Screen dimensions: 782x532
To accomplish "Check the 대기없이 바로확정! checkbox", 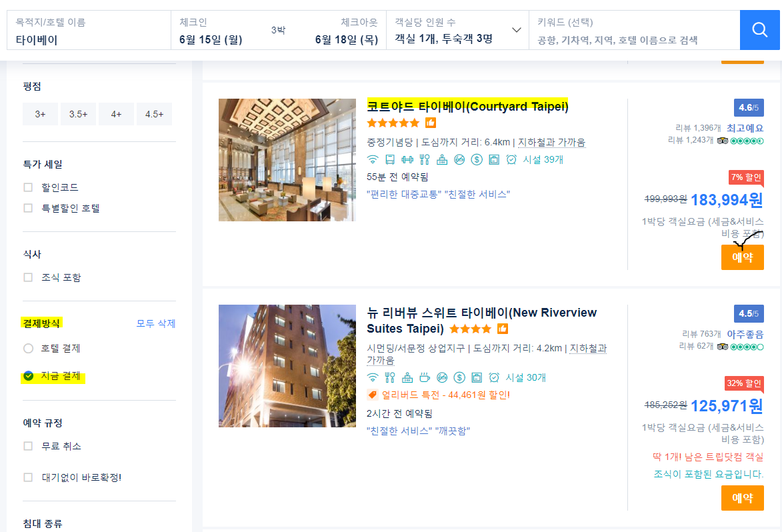I will pyautogui.click(x=28, y=477).
